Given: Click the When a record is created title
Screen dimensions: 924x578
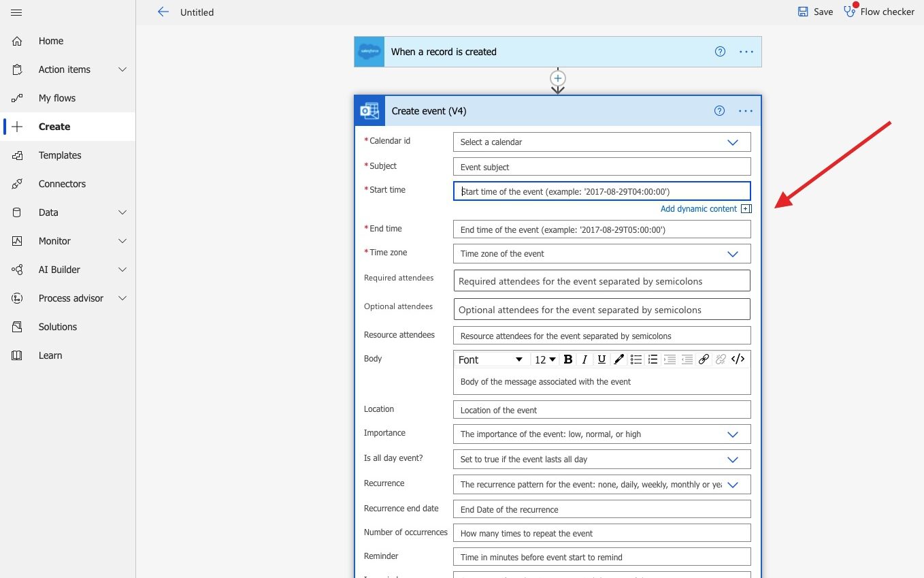Looking at the screenshot, I should point(444,52).
